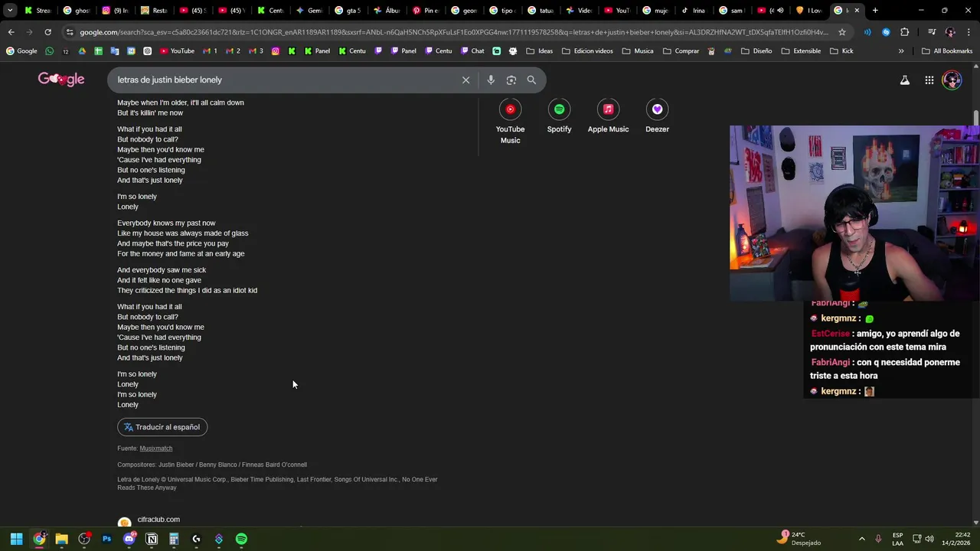Expand the Musica bookmarks folder
This screenshot has height=551, width=980.
click(x=638, y=51)
